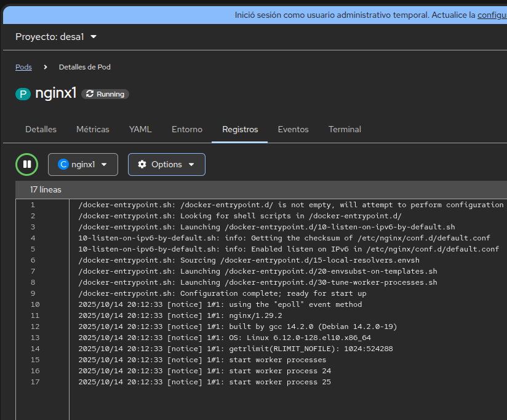Click the sync icon in Running status

tap(90, 94)
